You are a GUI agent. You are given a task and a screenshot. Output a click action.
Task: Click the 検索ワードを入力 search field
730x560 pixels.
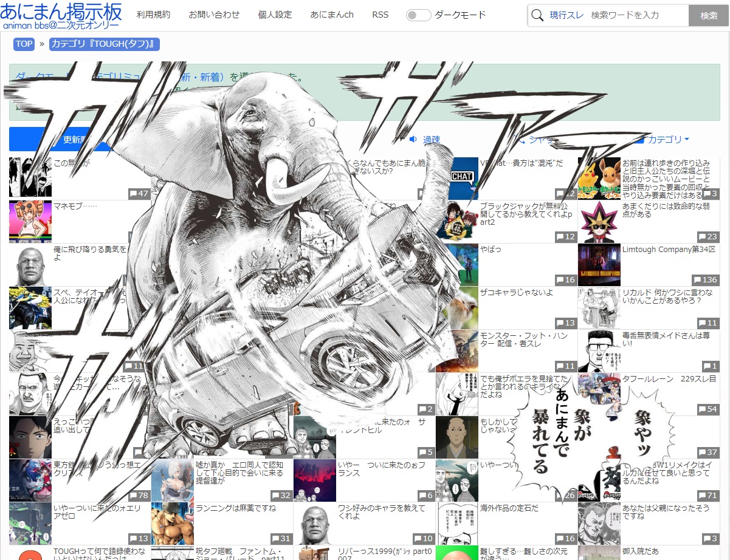[637, 15]
